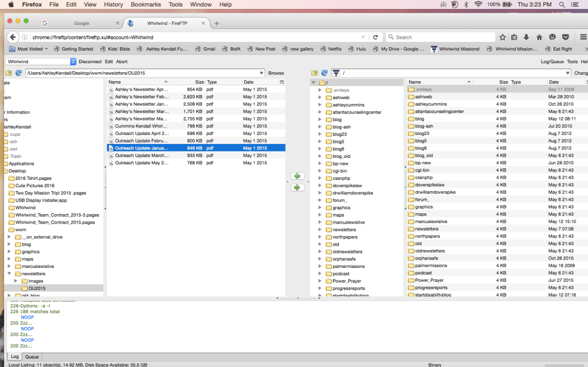Expand the cgi-bin remote folder
The width and height of the screenshot is (588, 367).
pyautogui.click(x=320, y=171)
